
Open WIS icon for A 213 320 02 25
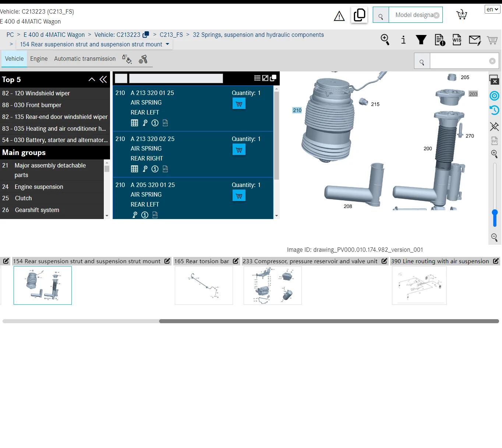[x=165, y=169]
